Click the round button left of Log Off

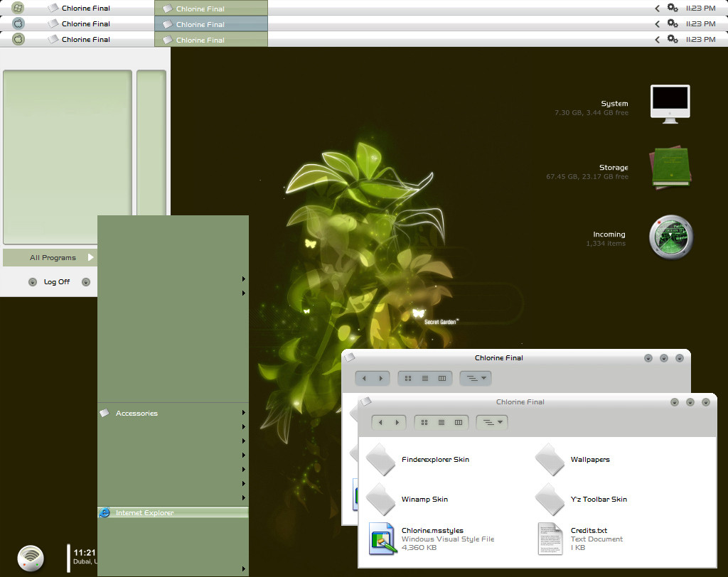click(33, 282)
